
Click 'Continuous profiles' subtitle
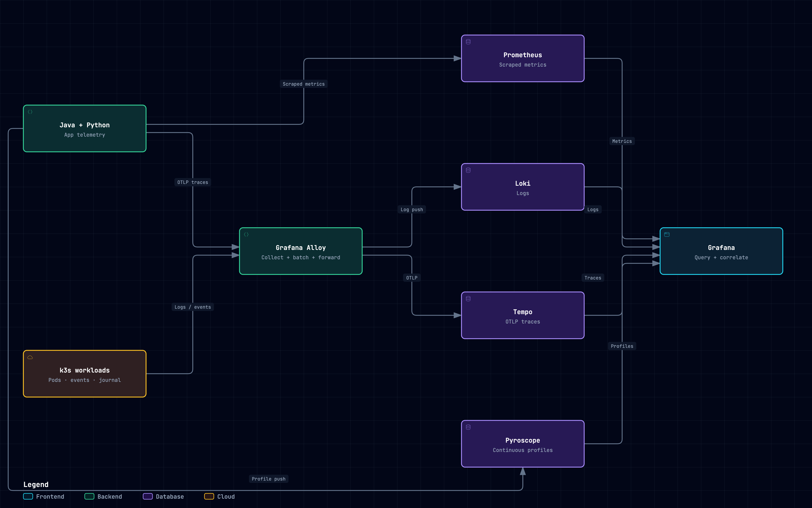tap(523, 450)
